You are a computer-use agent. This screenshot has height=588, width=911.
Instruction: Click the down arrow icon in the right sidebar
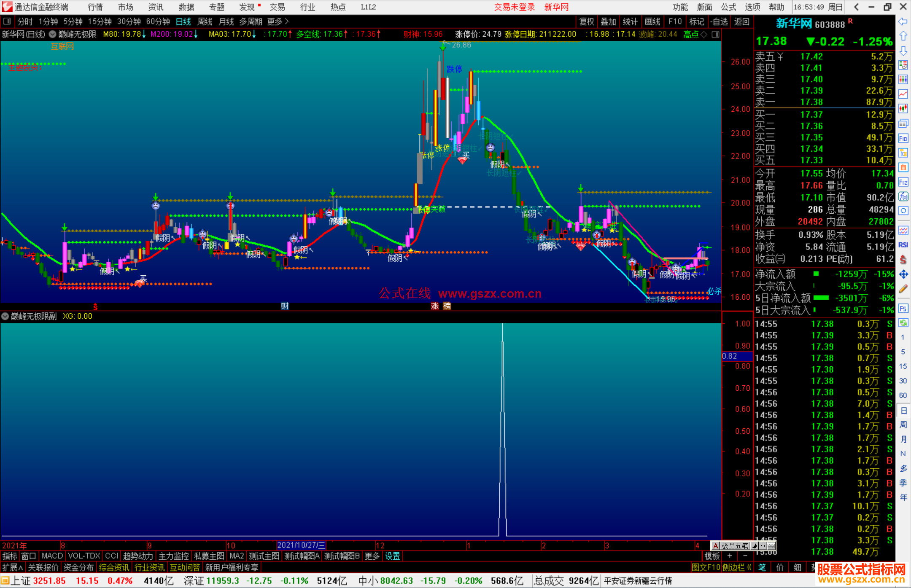903,51
